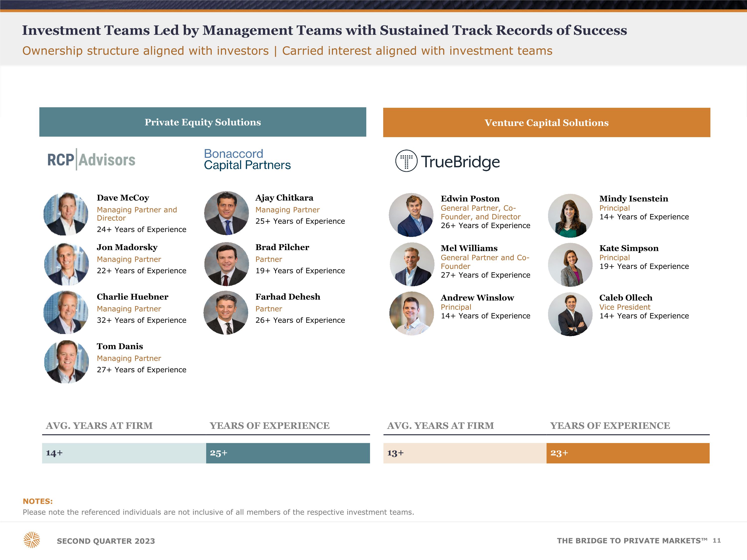Screen dimensions: 747x560
Task: Click the light teal 14+ years bar
Action: coord(124,453)
